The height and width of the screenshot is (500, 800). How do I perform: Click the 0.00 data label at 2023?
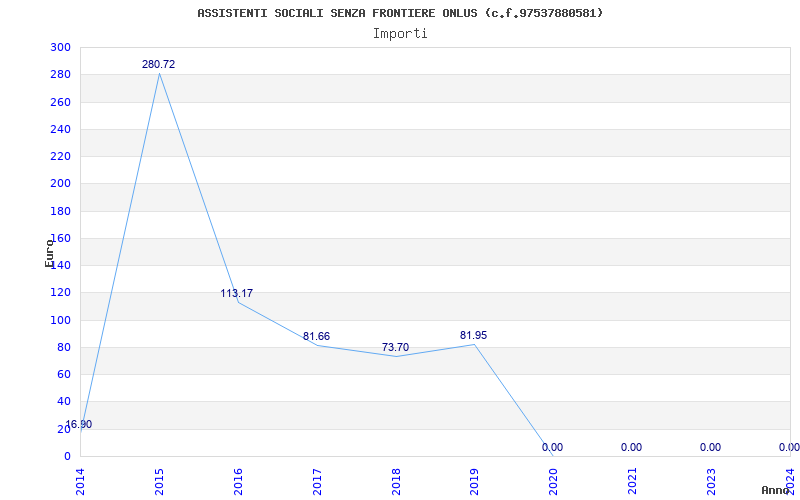coord(710,447)
